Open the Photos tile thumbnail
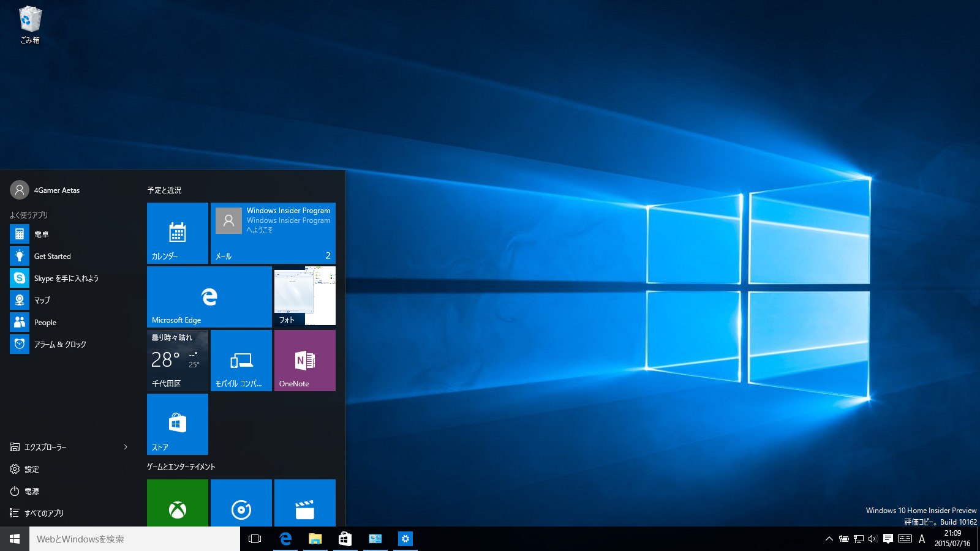The height and width of the screenshot is (551, 980). coord(304,297)
